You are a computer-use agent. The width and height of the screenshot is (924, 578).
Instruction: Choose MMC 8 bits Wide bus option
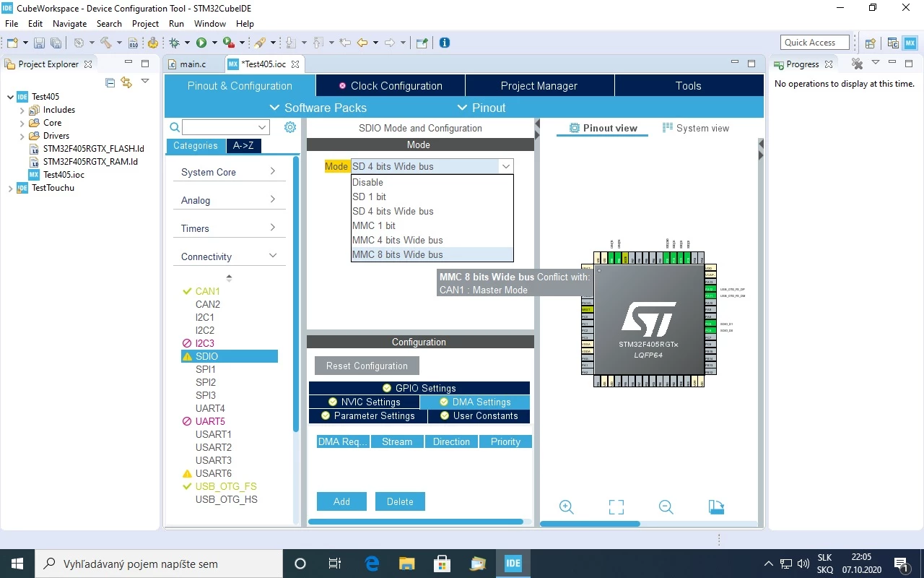coord(432,254)
